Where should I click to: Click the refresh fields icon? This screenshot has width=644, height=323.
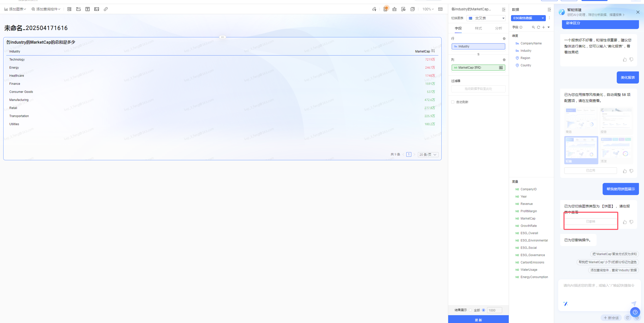pos(539,27)
